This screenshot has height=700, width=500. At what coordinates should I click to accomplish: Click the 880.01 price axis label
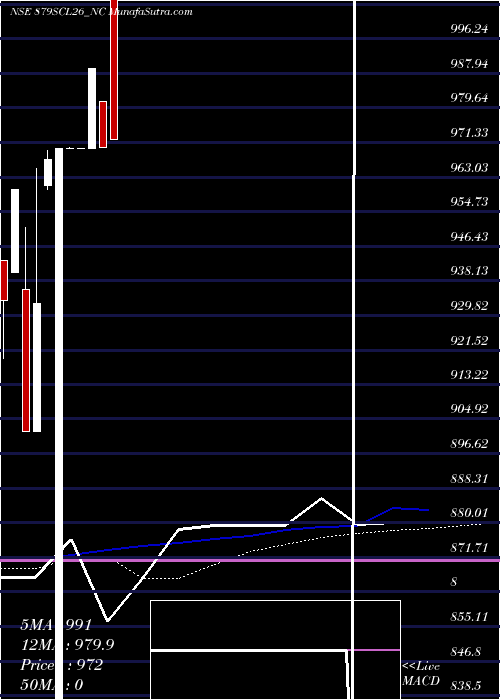pyautogui.click(x=469, y=513)
